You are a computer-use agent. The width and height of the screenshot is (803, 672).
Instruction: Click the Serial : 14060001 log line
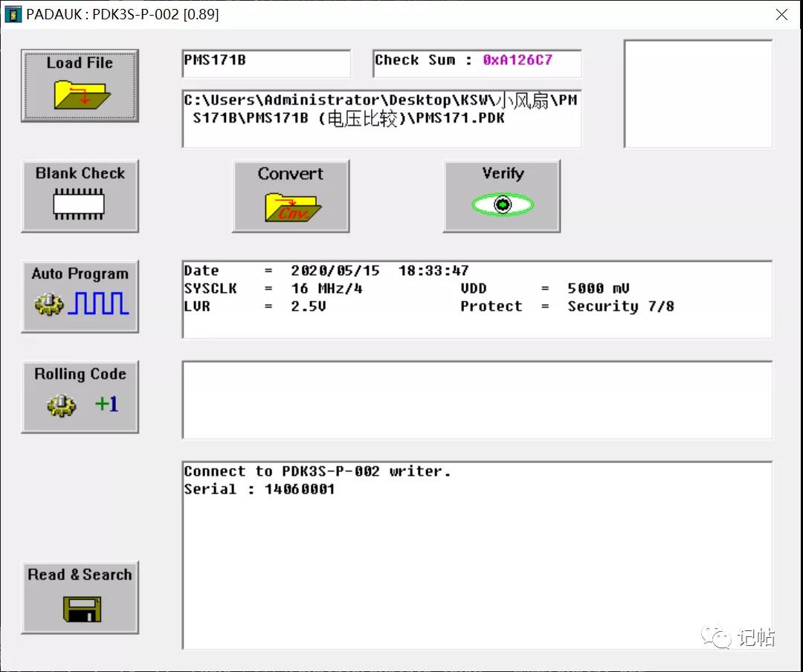[259, 489]
